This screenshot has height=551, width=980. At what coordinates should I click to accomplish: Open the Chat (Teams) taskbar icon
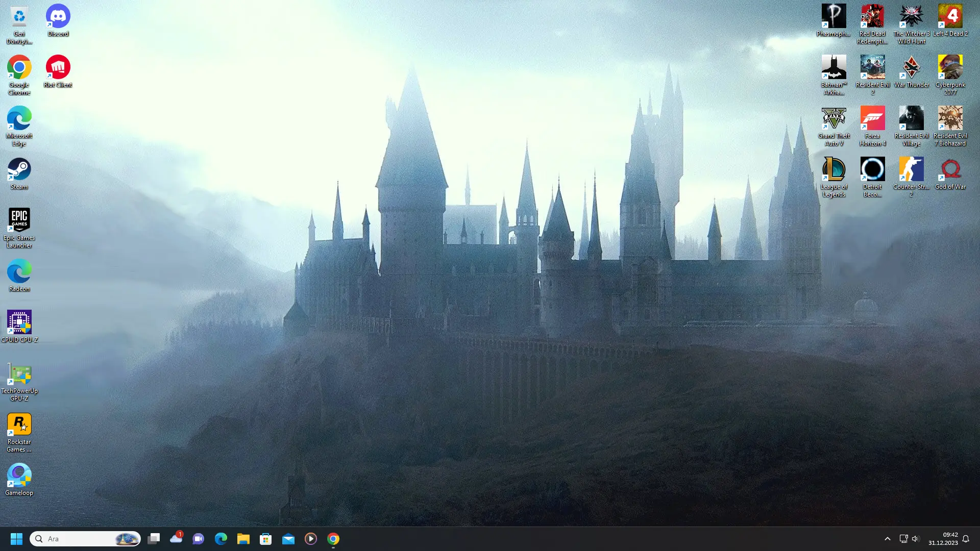click(x=199, y=539)
